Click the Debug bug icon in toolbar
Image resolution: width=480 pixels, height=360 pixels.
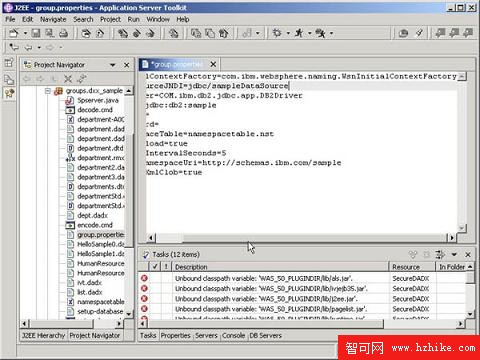click(277, 33)
